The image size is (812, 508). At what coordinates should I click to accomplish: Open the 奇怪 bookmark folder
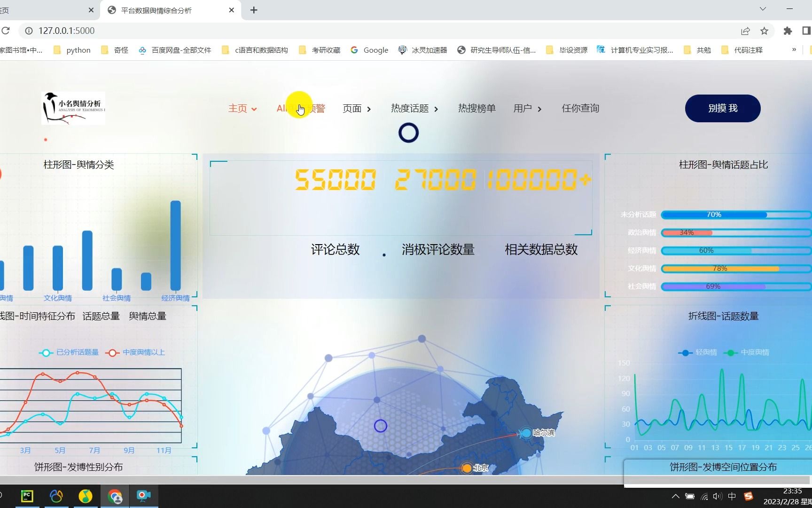tap(115, 50)
